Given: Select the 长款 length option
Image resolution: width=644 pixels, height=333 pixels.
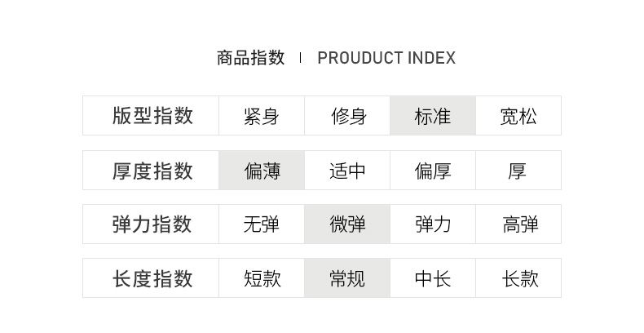Looking at the screenshot, I should point(520,278).
